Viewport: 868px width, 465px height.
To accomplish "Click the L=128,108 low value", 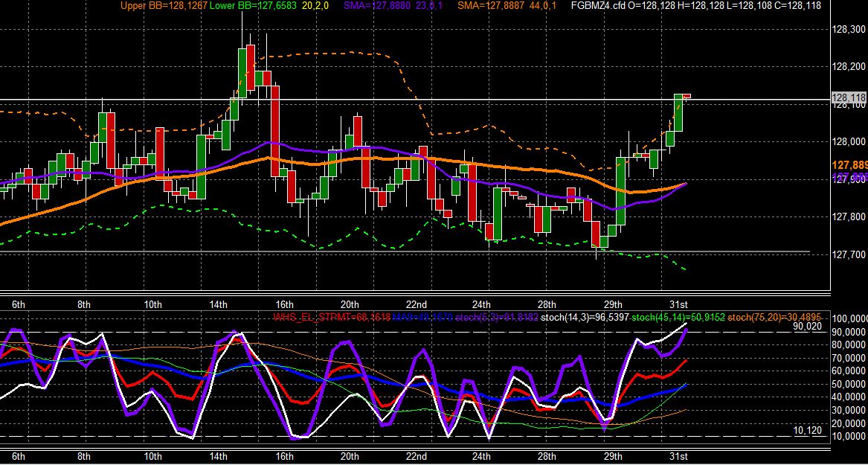I will pos(748,5).
